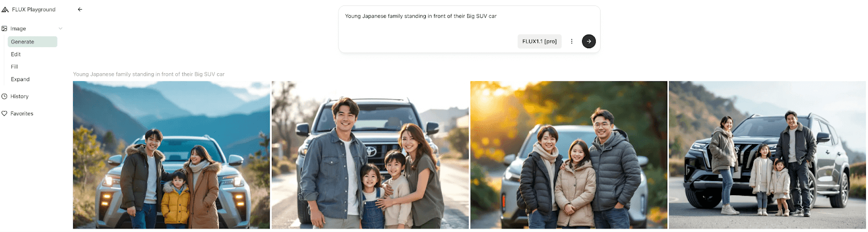Open the dark gray SUV family image
The width and height of the screenshot is (868, 232).
click(x=767, y=155)
